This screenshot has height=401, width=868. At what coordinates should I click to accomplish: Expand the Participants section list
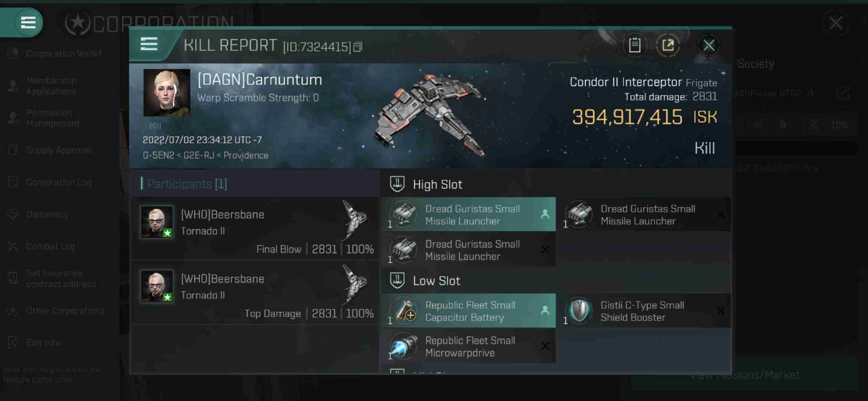(188, 183)
